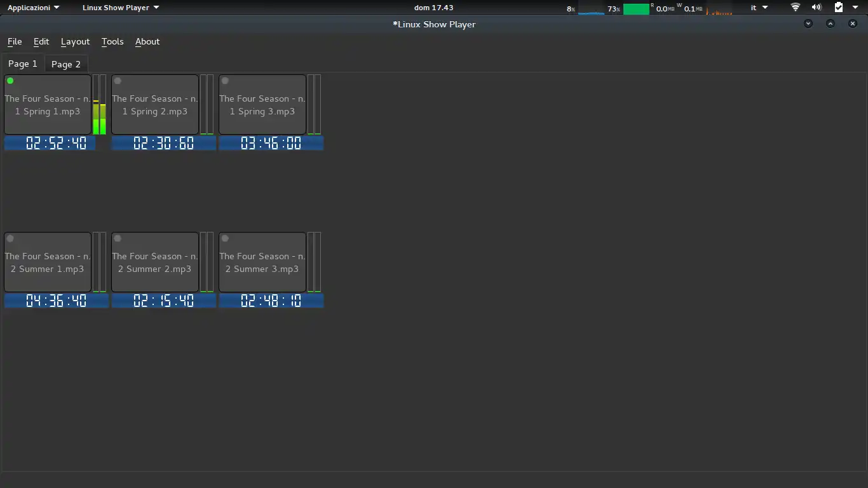Click the green memory usage indicator
This screenshot has height=488, width=868.
636,9
